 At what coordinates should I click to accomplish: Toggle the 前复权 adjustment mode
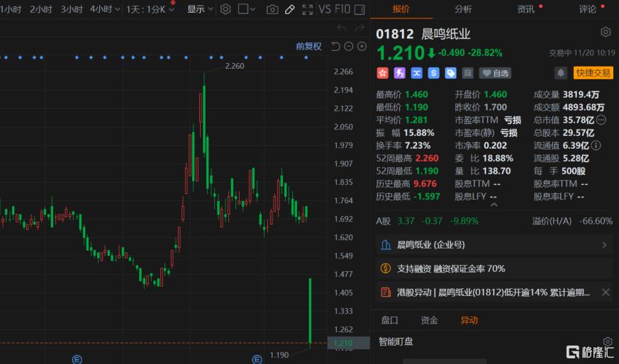(x=308, y=47)
